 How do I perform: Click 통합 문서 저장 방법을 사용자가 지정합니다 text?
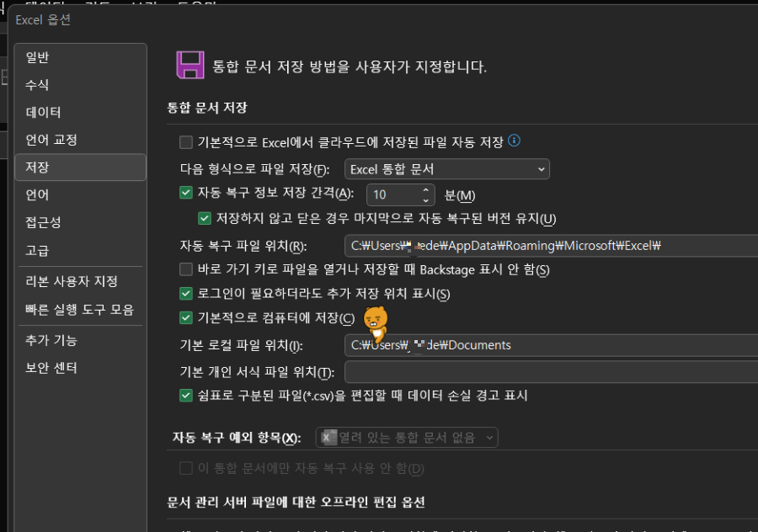pos(350,66)
